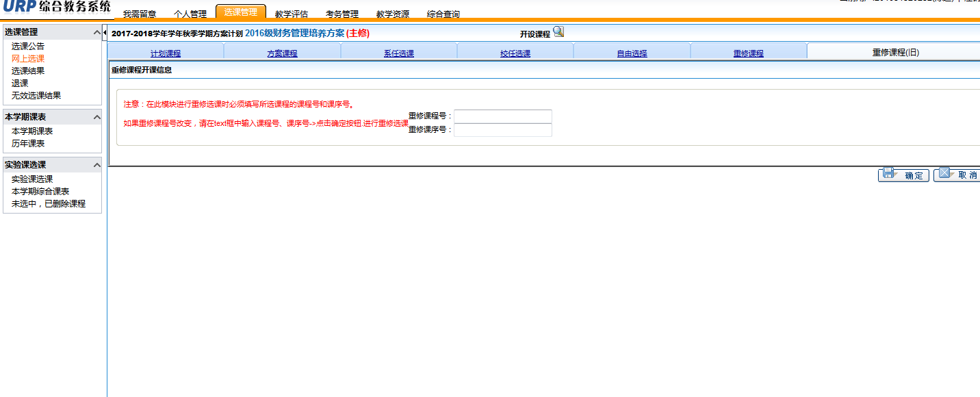980x397 pixels.
Task: Click the 重修课程号 input field
Action: coord(502,116)
